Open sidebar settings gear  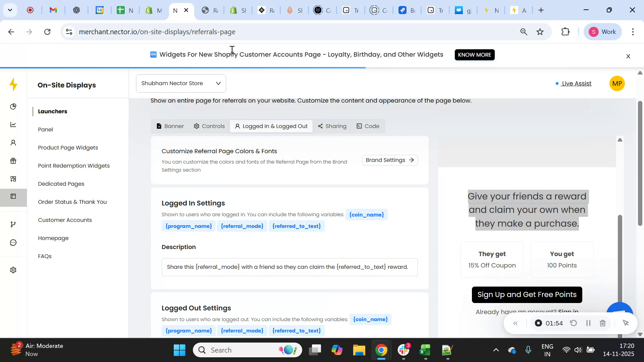click(13, 270)
